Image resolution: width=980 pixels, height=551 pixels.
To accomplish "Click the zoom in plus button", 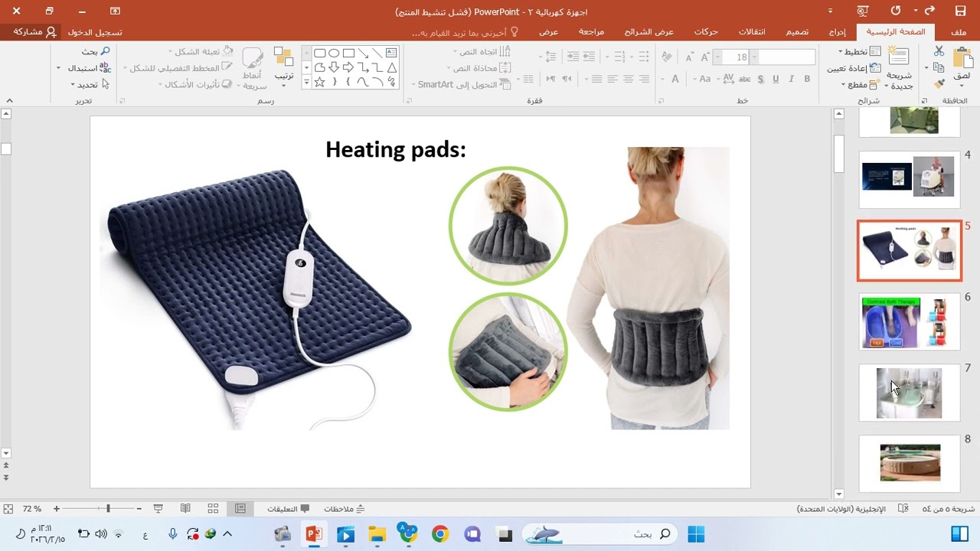I will pos(57,508).
